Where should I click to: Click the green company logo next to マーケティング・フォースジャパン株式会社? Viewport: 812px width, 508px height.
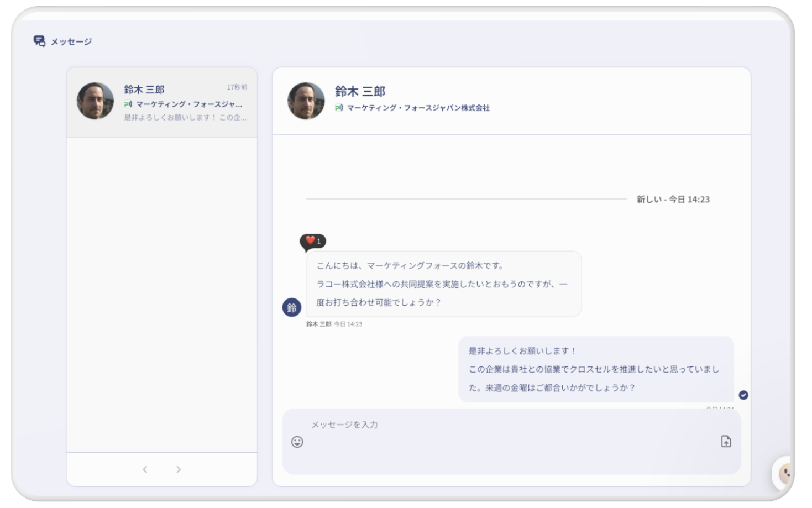(338, 108)
